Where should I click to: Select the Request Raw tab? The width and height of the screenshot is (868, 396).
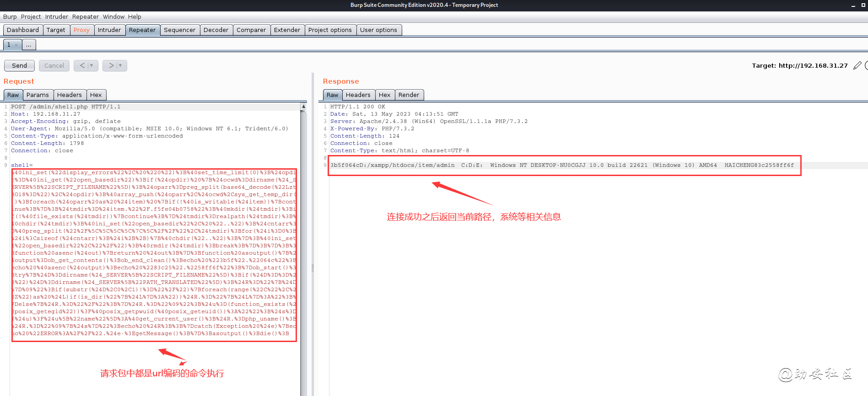(13, 95)
